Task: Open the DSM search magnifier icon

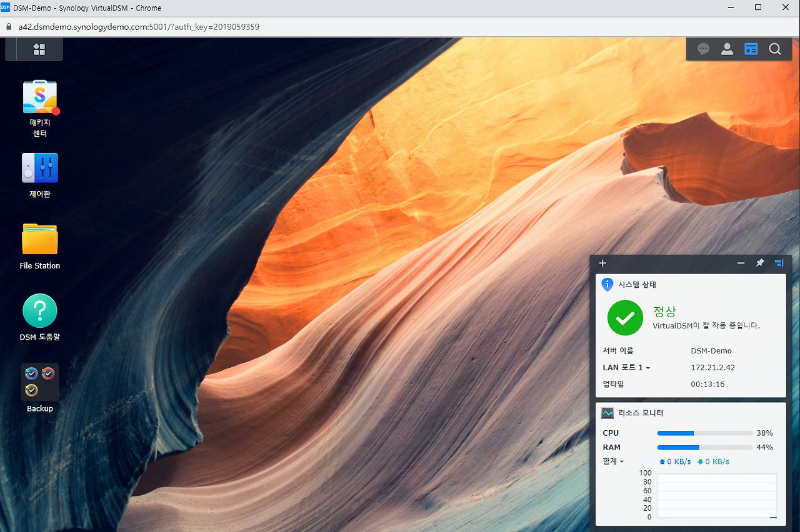Action: (x=775, y=49)
